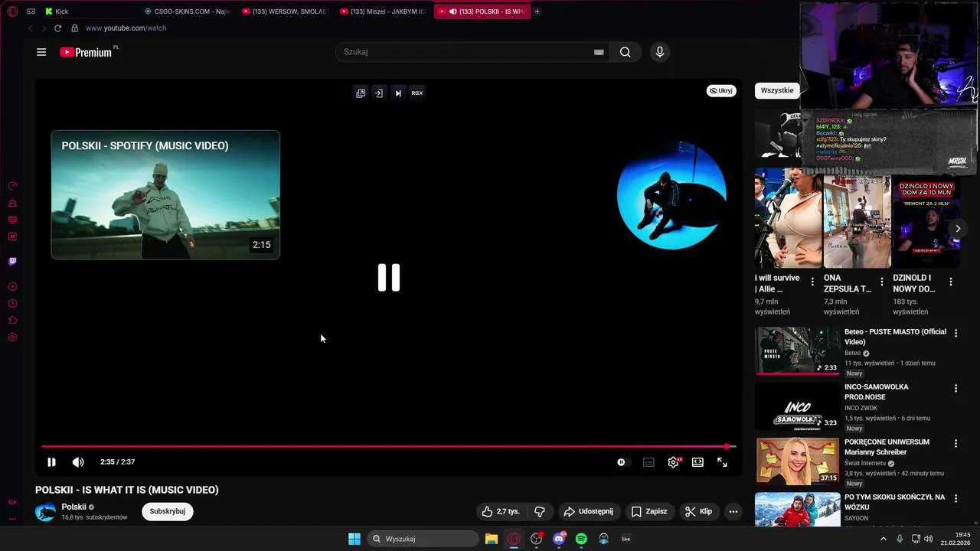Switch to the Kick browser tab

[61, 11]
